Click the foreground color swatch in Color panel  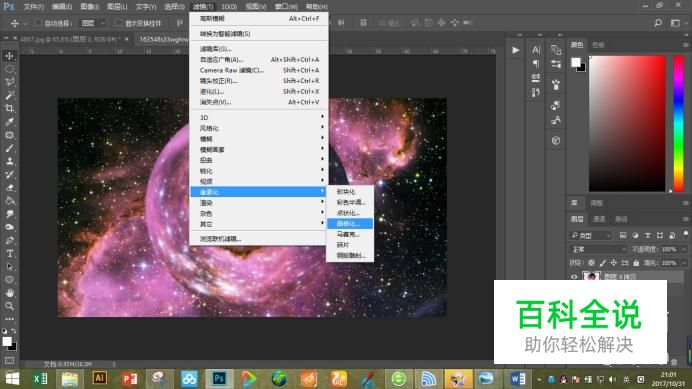tap(576, 62)
